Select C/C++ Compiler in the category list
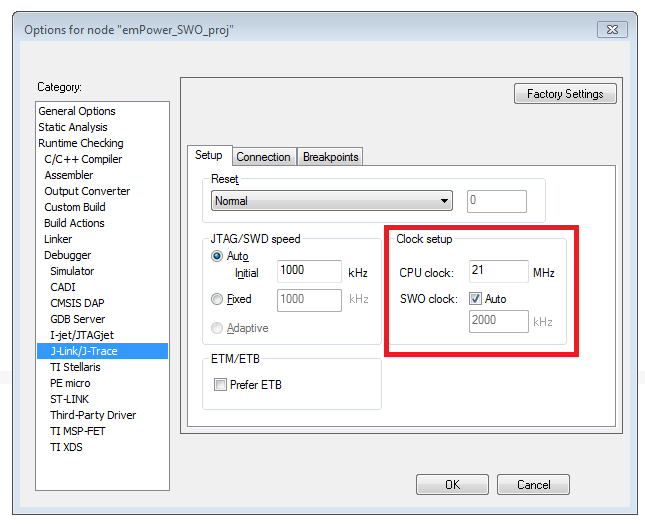 pos(83,159)
